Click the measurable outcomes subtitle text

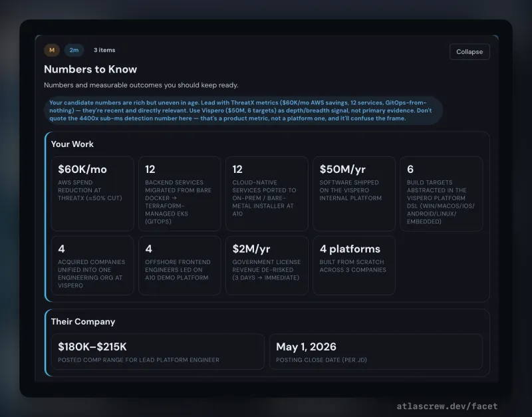141,85
